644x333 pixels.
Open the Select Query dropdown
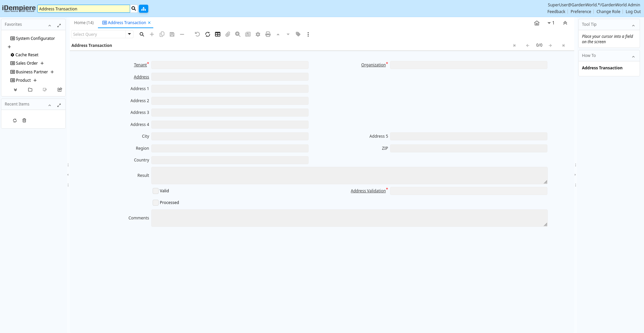click(x=129, y=34)
